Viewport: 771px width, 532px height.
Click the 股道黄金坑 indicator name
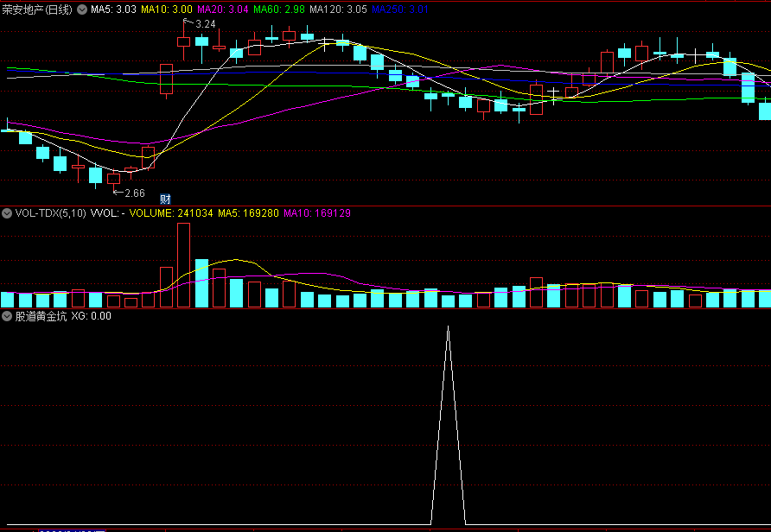pyautogui.click(x=41, y=316)
